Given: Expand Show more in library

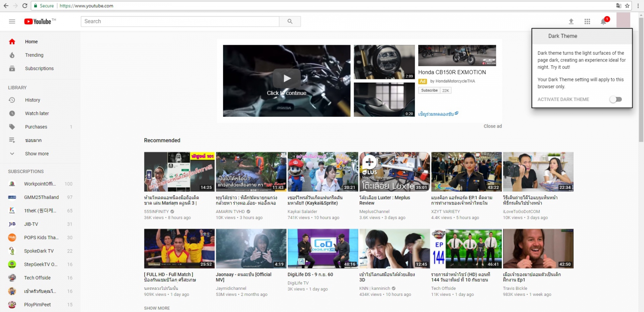Looking at the screenshot, I should click(x=37, y=154).
